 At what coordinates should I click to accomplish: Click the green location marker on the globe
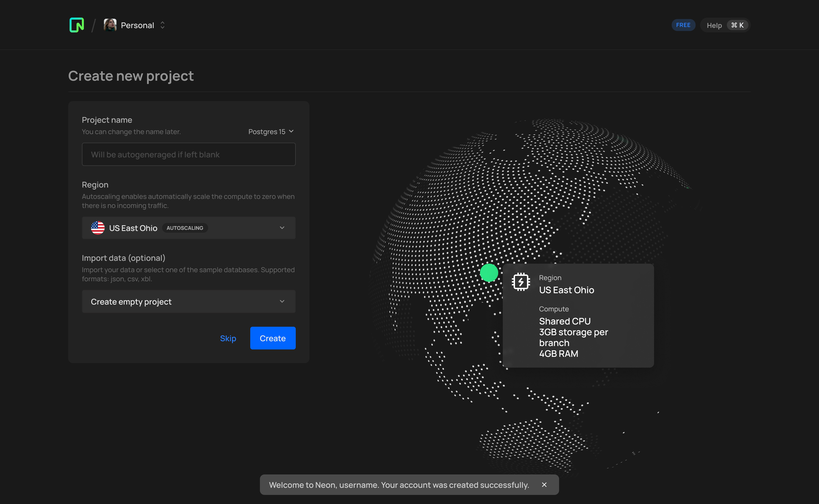[489, 273]
